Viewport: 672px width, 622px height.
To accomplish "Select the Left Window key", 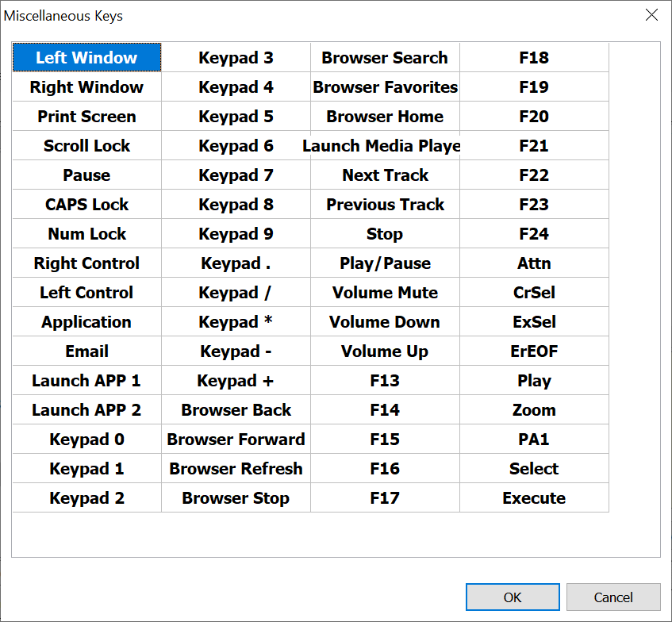I will (86, 58).
